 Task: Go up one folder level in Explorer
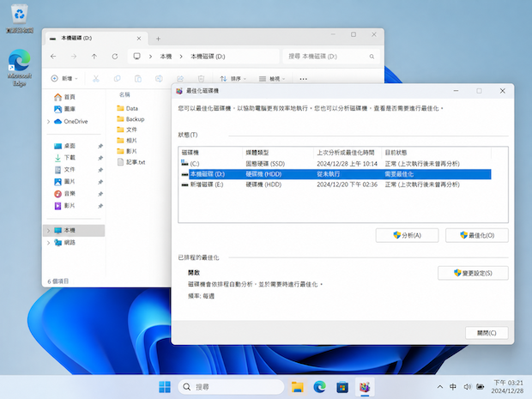click(94, 57)
